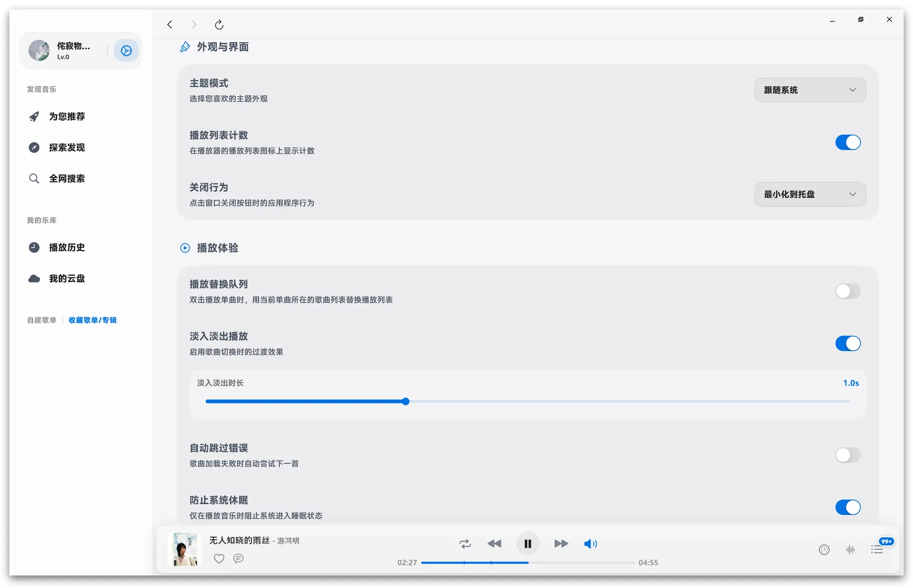
Task: Disable the 淡入淡出播放 switch
Action: [x=848, y=343]
